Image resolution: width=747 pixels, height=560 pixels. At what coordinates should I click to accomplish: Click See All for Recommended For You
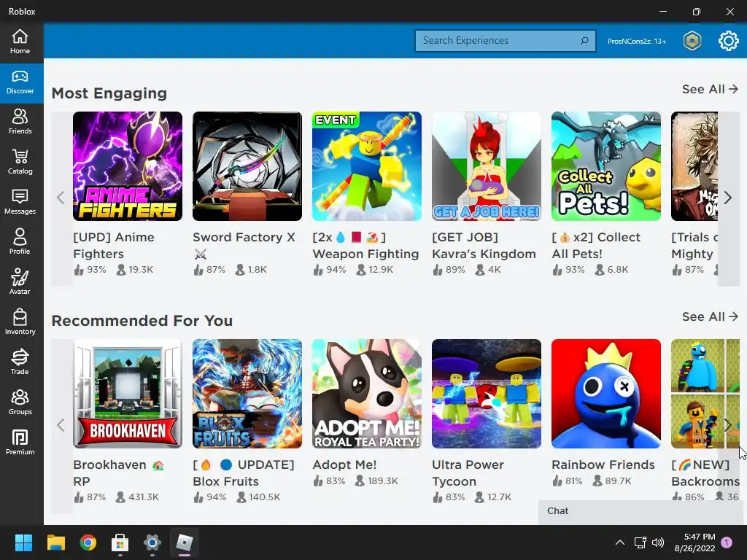click(x=710, y=316)
